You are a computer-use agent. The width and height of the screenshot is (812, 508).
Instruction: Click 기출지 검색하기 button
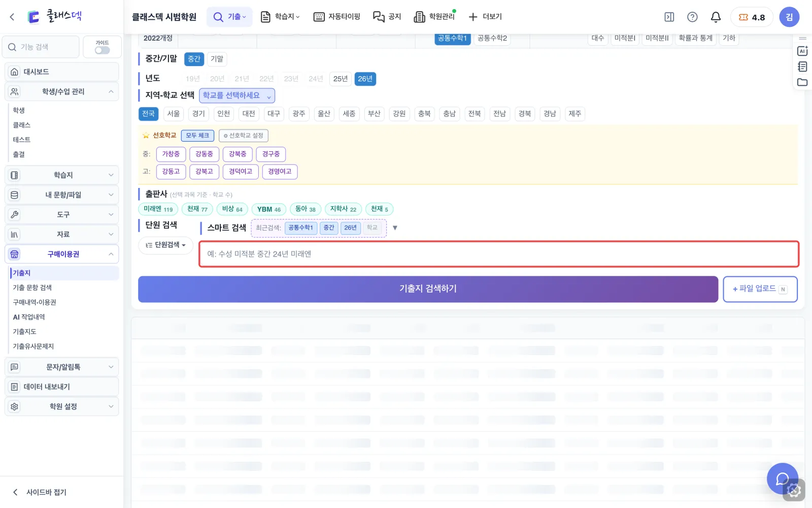428,289
